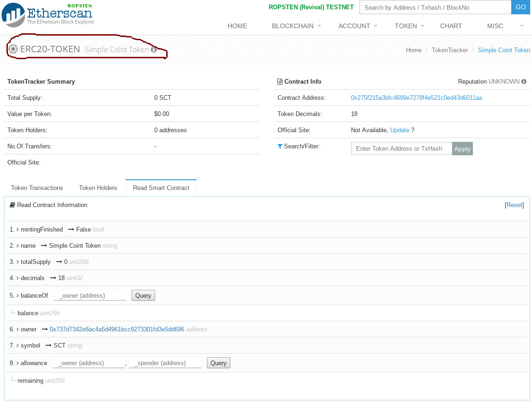Click the decimals function label

33,278
